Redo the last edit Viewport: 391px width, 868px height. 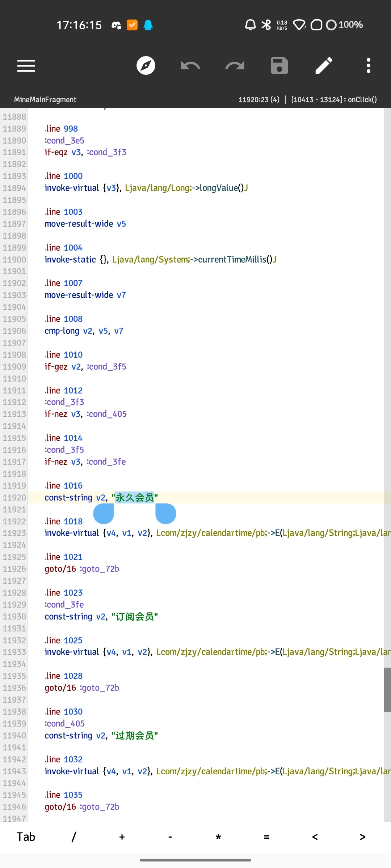tap(235, 66)
